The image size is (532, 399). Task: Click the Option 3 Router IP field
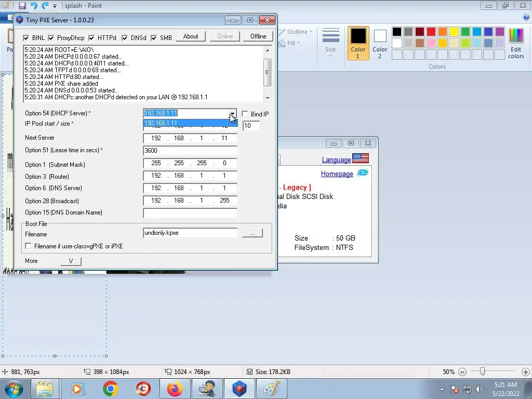[x=190, y=176]
